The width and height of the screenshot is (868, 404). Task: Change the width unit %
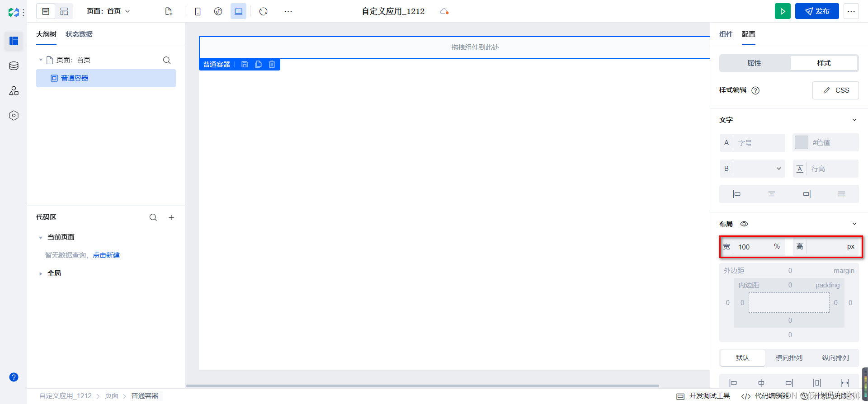click(777, 246)
